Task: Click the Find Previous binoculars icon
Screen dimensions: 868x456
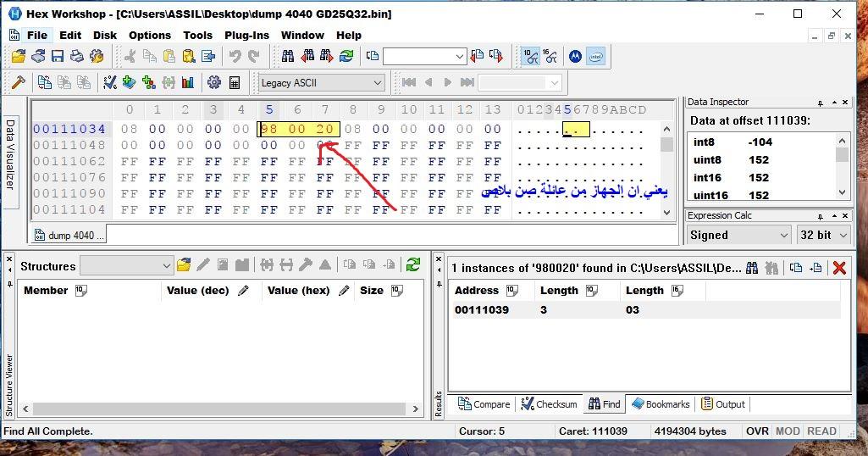Action: pyautogui.click(x=307, y=56)
